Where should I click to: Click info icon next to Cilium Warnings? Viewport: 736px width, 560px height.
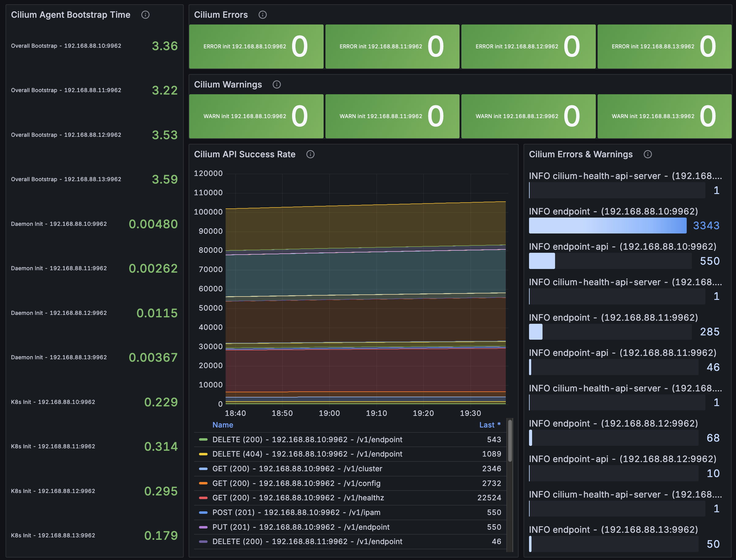pos(276,85)
